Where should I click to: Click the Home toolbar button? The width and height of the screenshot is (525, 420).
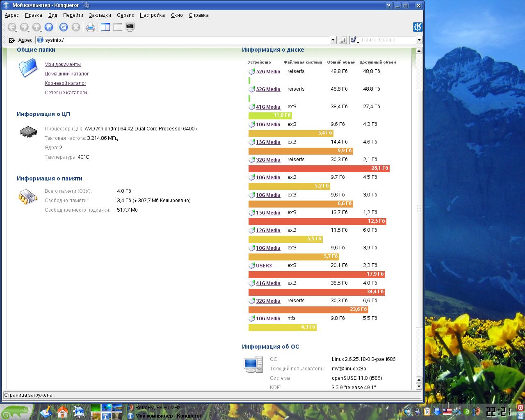pos(49,27)
